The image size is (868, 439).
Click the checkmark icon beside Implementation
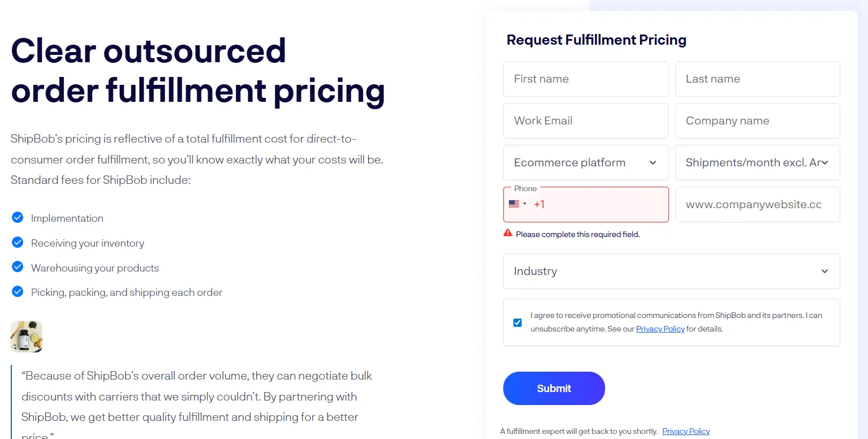point(17,217)
